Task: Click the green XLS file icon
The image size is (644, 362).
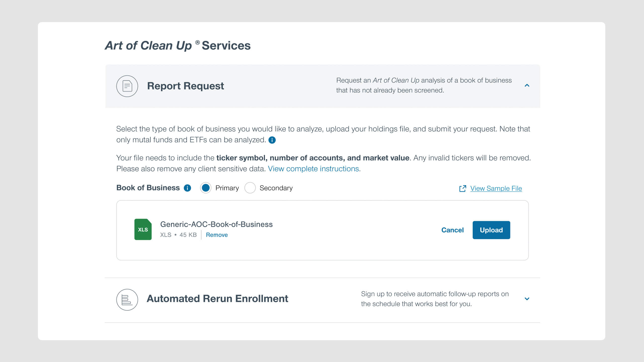Action: [143, 229]
